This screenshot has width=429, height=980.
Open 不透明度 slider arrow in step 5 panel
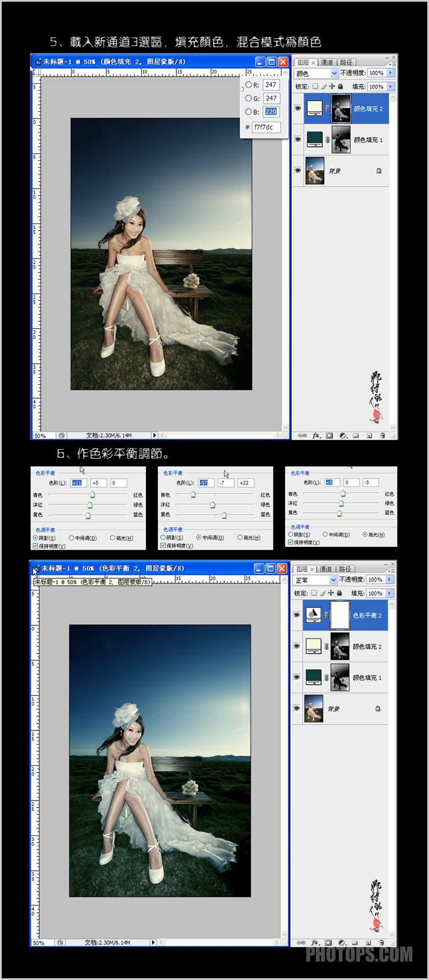coord(391,73)
